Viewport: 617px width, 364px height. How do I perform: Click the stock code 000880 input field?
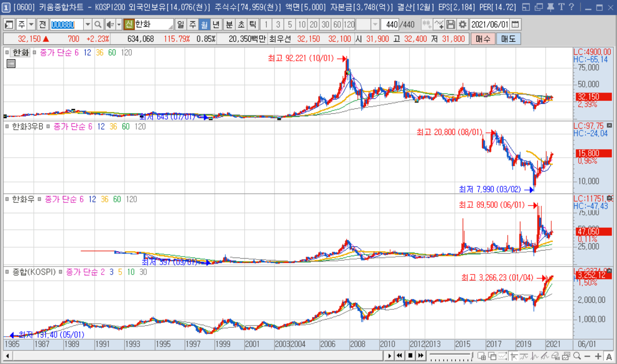pyautogui.click(x=66, y=24)
